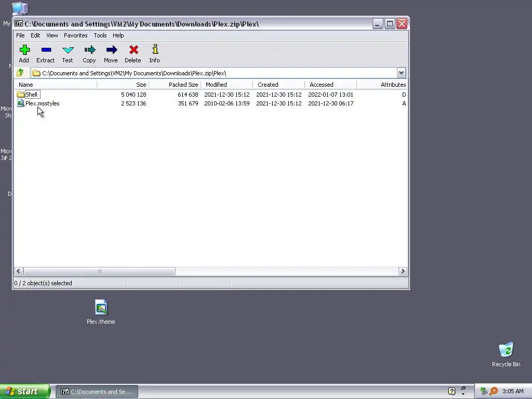
Task: Click the help question tray icon
Action: pyautogui.click(x=451, y=391)
